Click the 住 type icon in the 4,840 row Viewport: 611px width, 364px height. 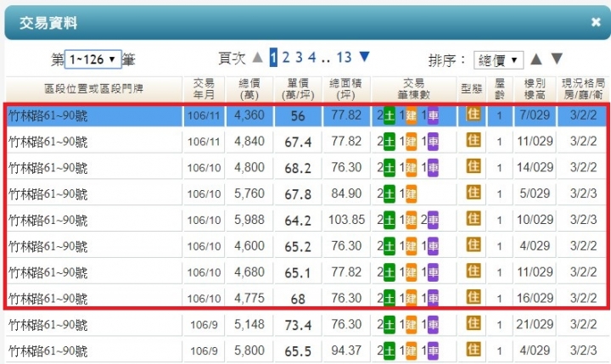click(473, 140)
